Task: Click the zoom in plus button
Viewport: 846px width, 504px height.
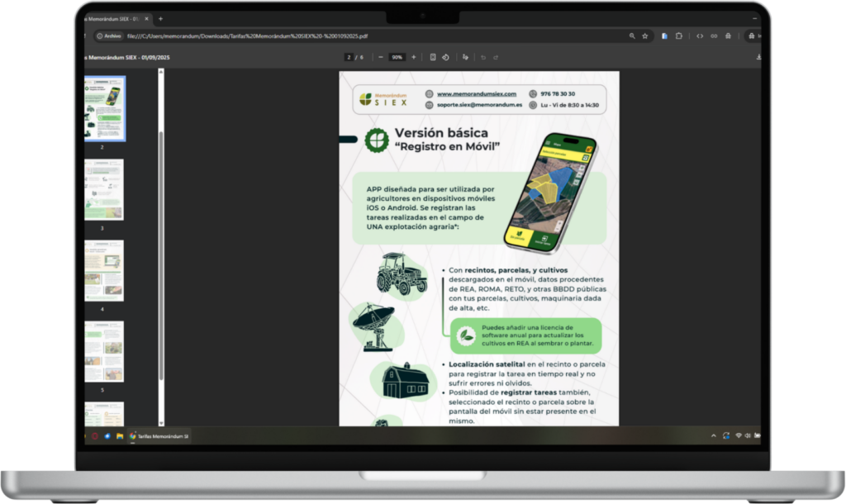Action: (x=414, y=57)
